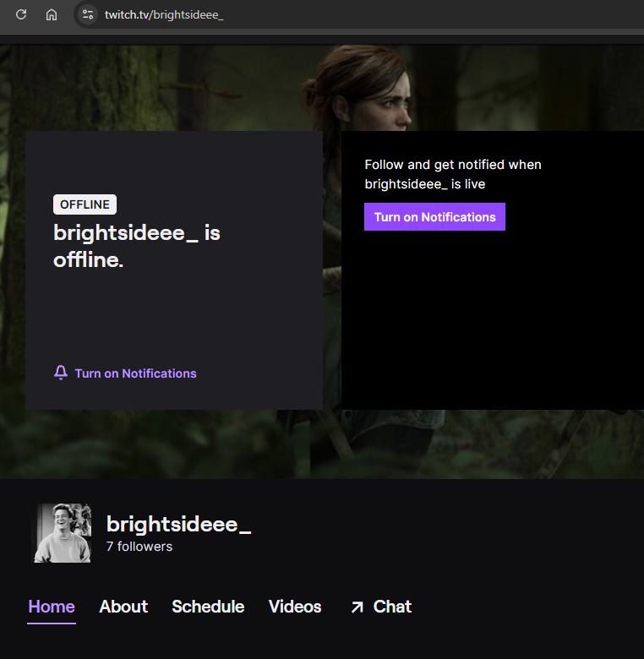Image resolution: width=644 pixels, height=659 pixels.
Task: Go to browser home page icon
Action: click(x=52, y=14)
